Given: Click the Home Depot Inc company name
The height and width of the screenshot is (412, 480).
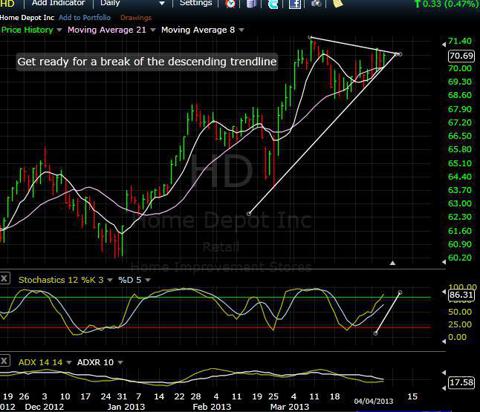Looking at the screenshot, I should (27, 18).
